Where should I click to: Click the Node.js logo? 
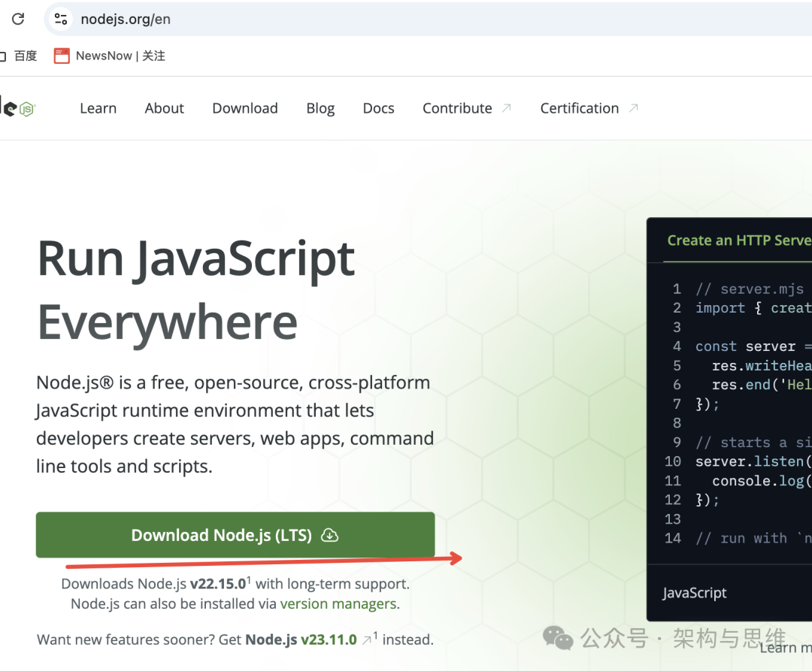tap(17, 108)
